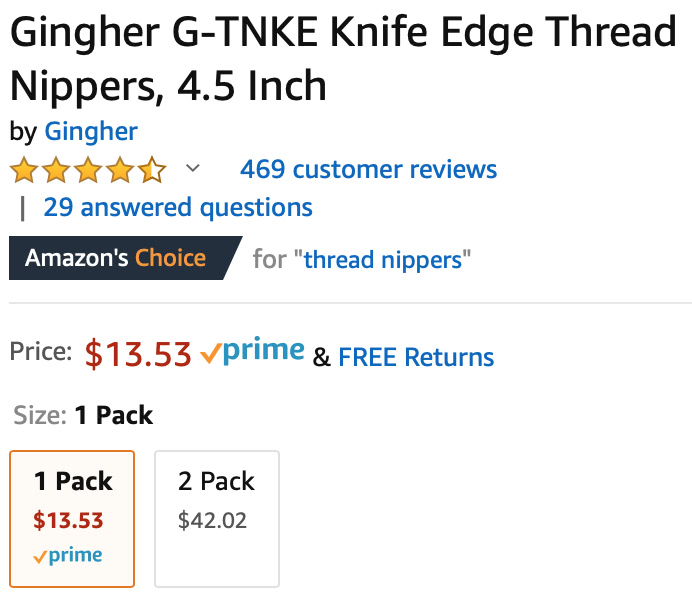
Task: Click the red $13.53 in 1 Pack box
Action: coord(68,520)
